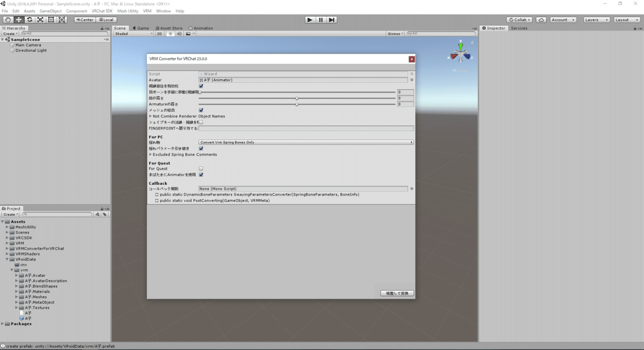The image size is (644, 350).
Task: Click the Step frame button
Action: (332, 19)
